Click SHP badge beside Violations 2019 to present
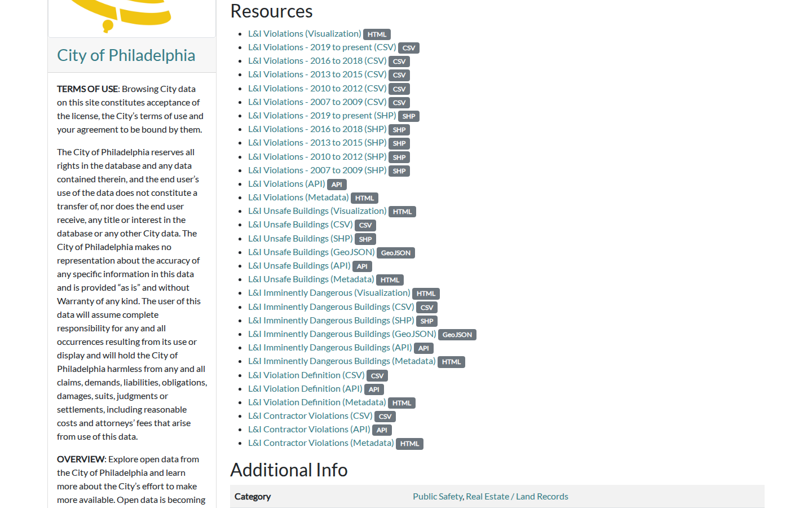The width and height of the screenshot is (812, 508). point(409,116)
